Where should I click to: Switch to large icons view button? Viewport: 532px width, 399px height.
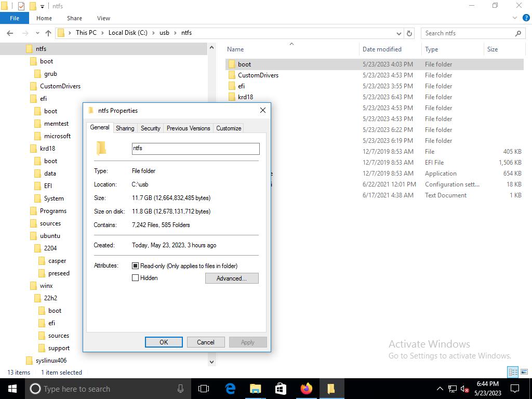coord(524,372)
